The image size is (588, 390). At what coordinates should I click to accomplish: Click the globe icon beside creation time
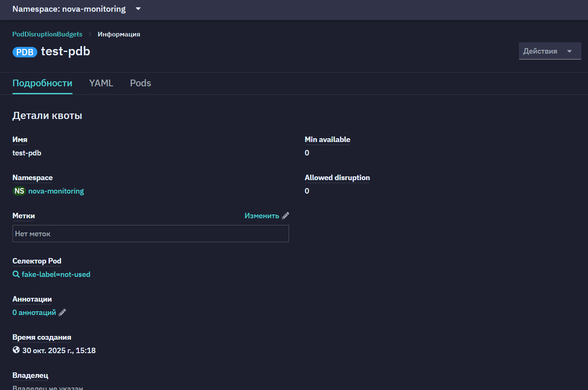[x=16, y=350]
